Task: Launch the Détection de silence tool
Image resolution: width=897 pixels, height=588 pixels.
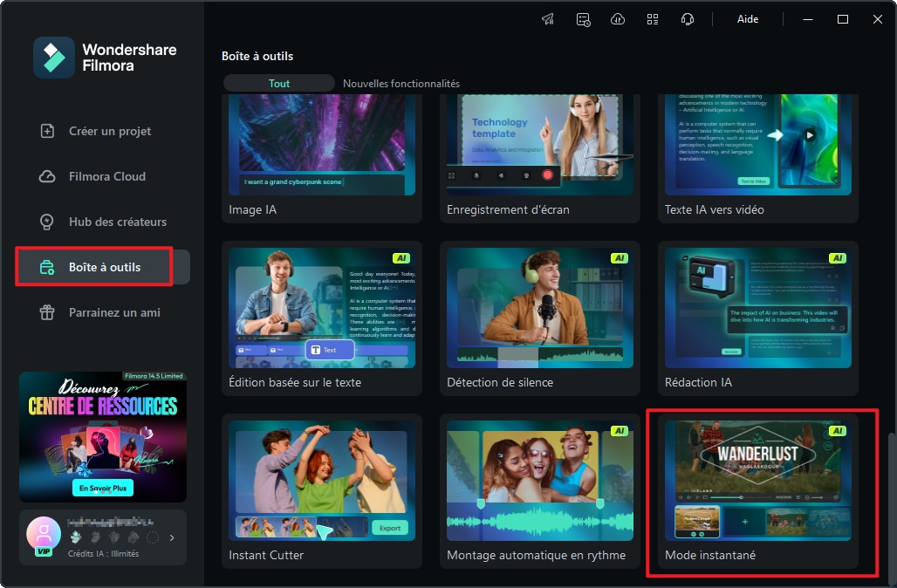Action: click(x=540, y=318)
